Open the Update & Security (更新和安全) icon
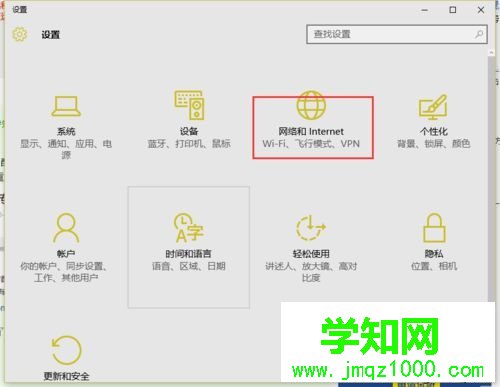The image size is (500, 387). 66,350
